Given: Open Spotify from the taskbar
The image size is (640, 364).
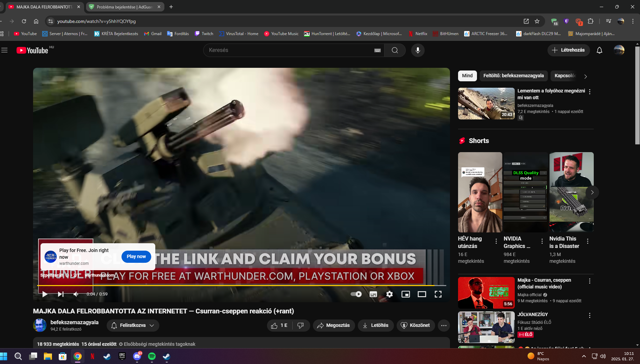Looking at the screenshot, I should (152, 356).
